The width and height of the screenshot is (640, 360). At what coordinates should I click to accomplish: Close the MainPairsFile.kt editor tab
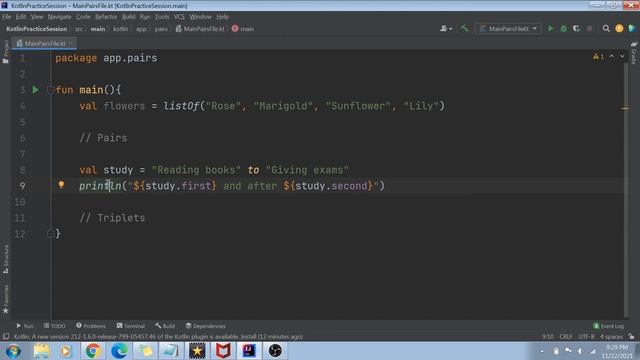point(71,43)
